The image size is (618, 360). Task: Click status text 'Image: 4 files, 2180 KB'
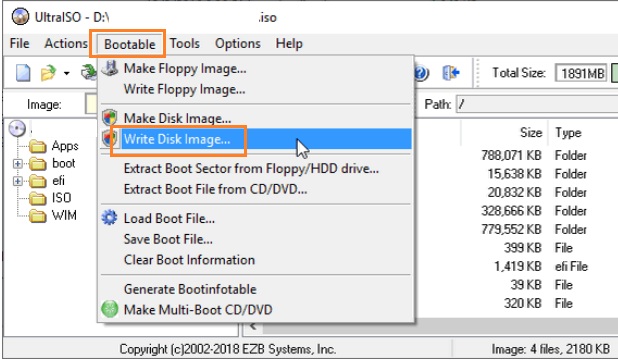pyautogui.click(x=550, y=349)
